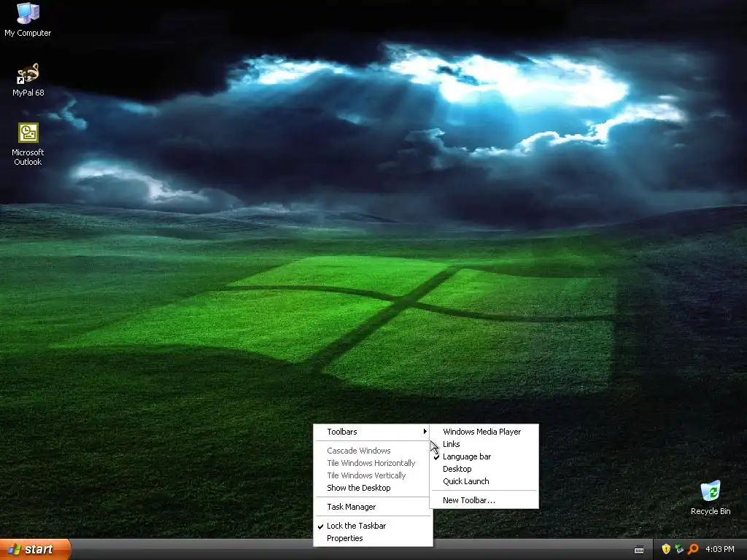Disable the checked Language bar toolbar
747x560 pixels.
tap(484, 456)
